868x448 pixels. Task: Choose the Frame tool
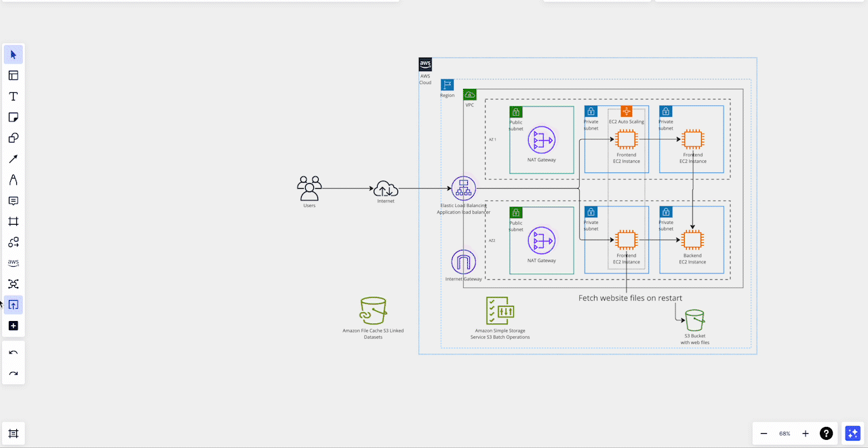pyautogui.click(x=14, y=221)
